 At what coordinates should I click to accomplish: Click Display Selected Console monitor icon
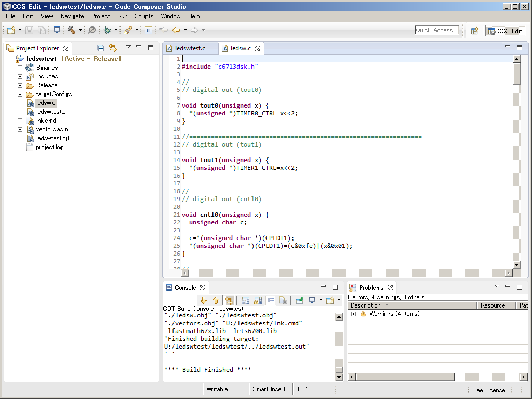(312, 300)
